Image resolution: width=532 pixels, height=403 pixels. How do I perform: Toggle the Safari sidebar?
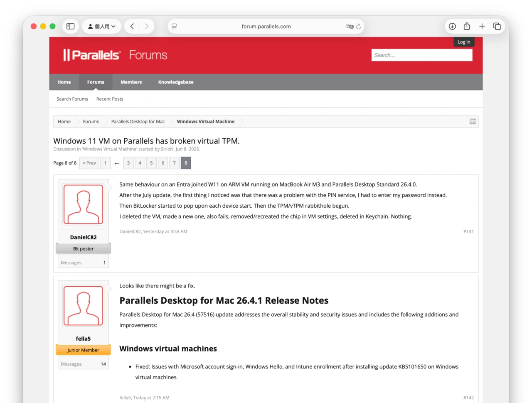71,26
